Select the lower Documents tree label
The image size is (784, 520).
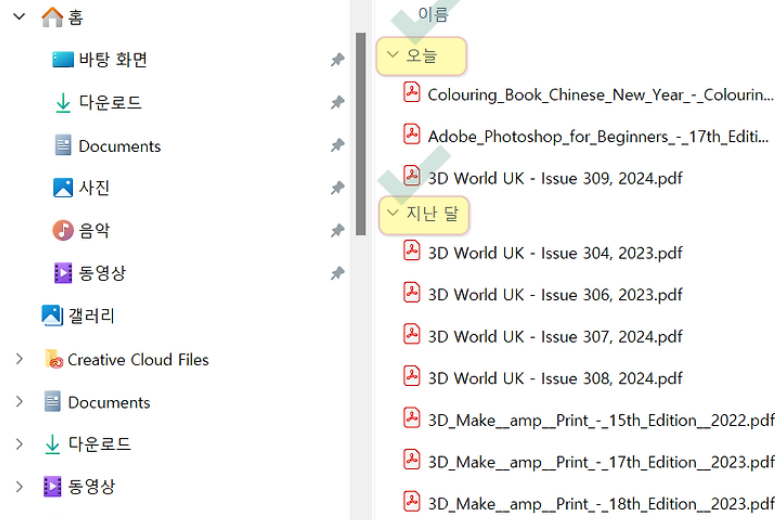(x=109, y=402)
